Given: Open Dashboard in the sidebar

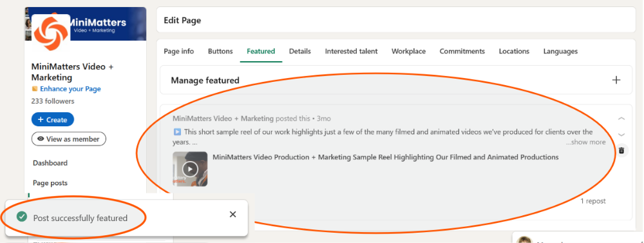Looking at the screenshot, I should tap(50, 163).
